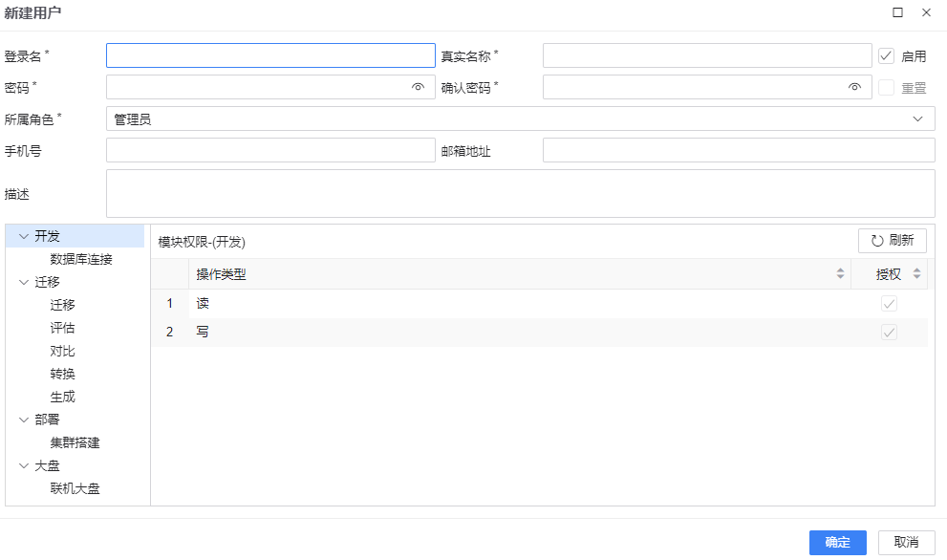Collapse the 部署 tree node
This screenshot has height=560, width=947.
[x=24, y=420]
